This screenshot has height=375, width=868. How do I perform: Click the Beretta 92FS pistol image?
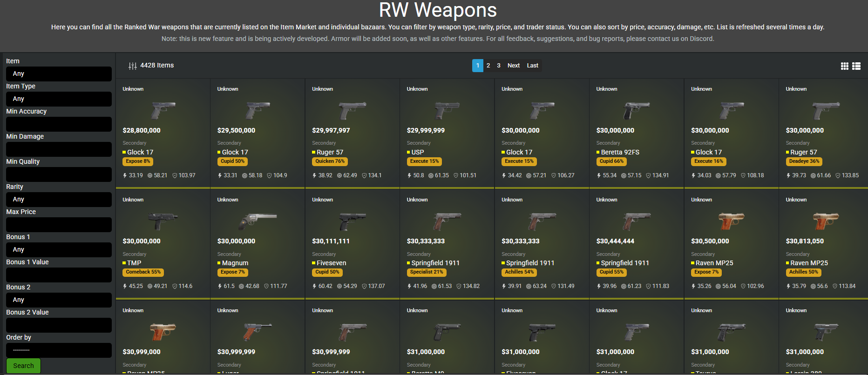[x=636, y=110]
